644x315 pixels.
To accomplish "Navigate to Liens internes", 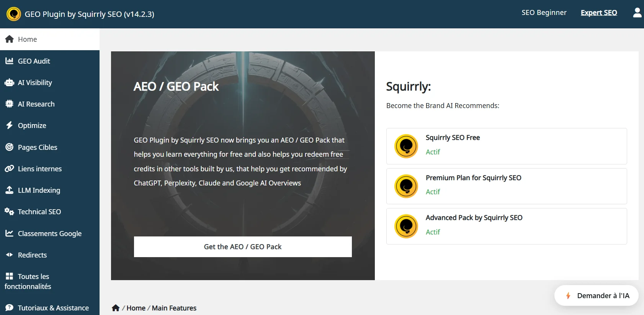I will [50, 169].
